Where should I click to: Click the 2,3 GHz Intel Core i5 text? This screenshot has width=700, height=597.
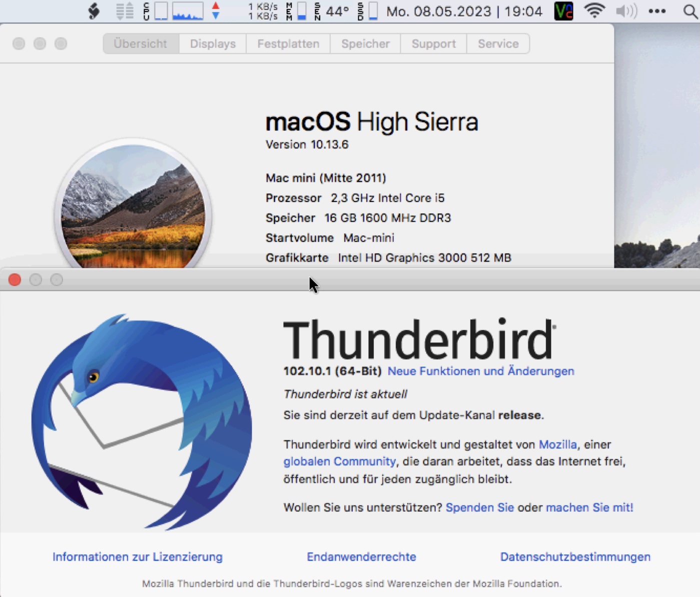(x=388, y=198)
